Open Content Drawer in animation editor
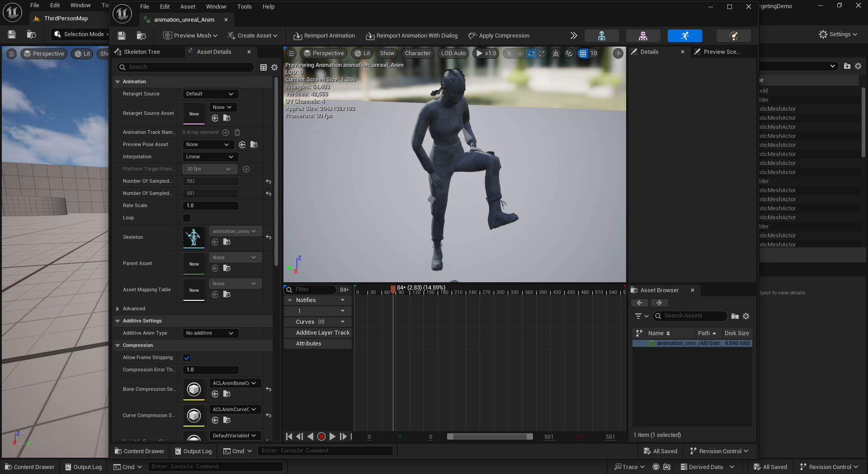The image size is (868, 474). [140, 451]
